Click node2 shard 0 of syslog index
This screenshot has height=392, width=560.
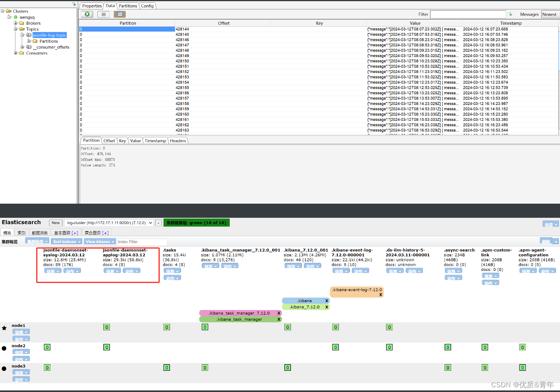pos(47,347)
